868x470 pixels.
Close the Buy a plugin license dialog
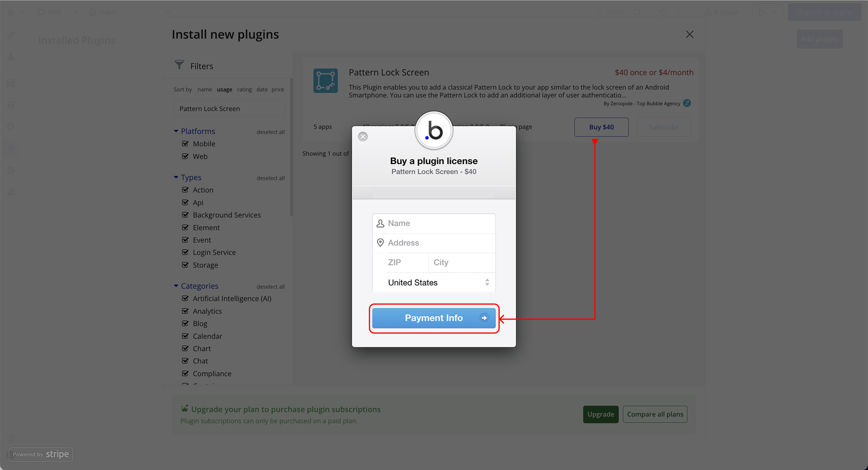363,137
